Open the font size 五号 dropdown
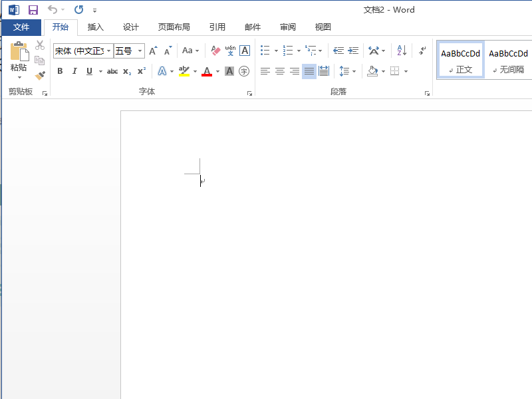This screenshot has width=532, height=399. (140, 51)
